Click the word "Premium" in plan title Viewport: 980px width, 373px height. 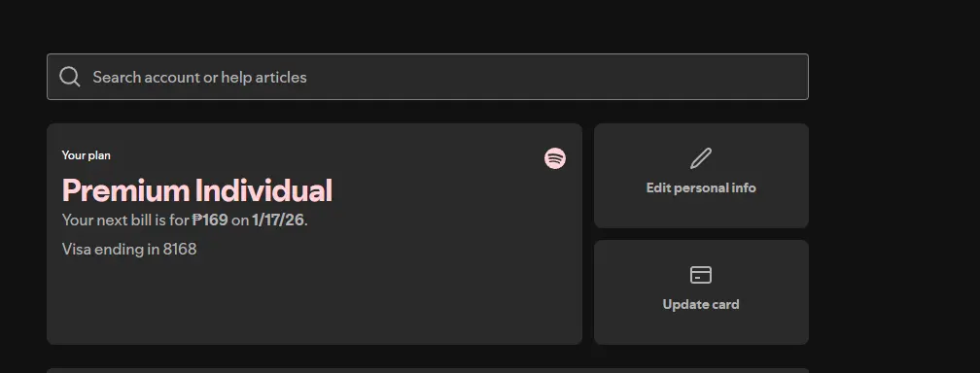(125, 190)
